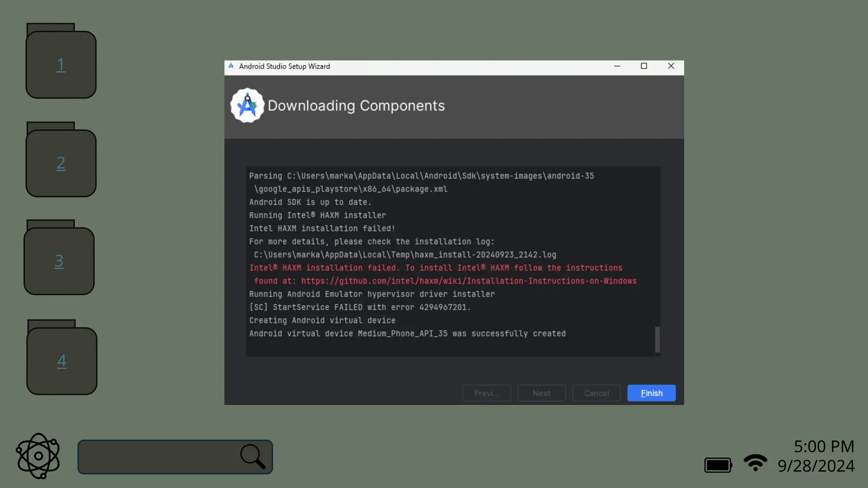The height and width of the screenshot is (488, 868).
Task: Close the Android Studio Setup Wizard
Action: pos(671,66)
